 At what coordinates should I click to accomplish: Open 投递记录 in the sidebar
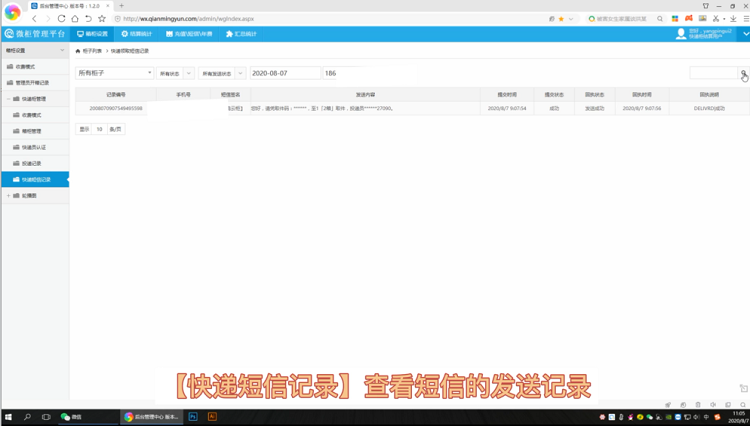[35, 164]
